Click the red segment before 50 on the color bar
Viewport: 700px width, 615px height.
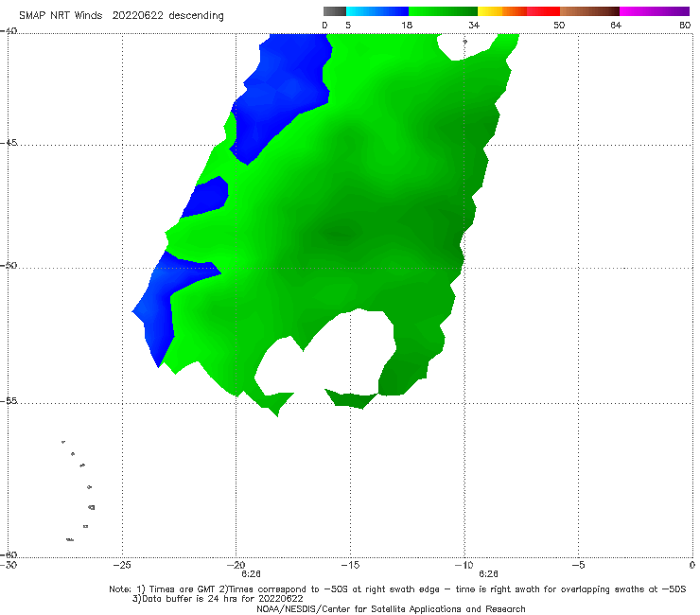coord(543,11)
